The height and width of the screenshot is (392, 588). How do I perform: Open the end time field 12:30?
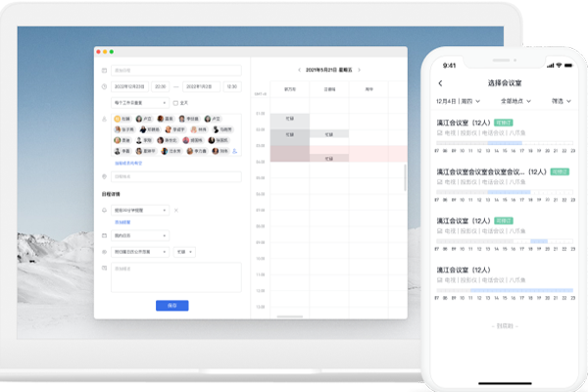(x=232, y=86)
